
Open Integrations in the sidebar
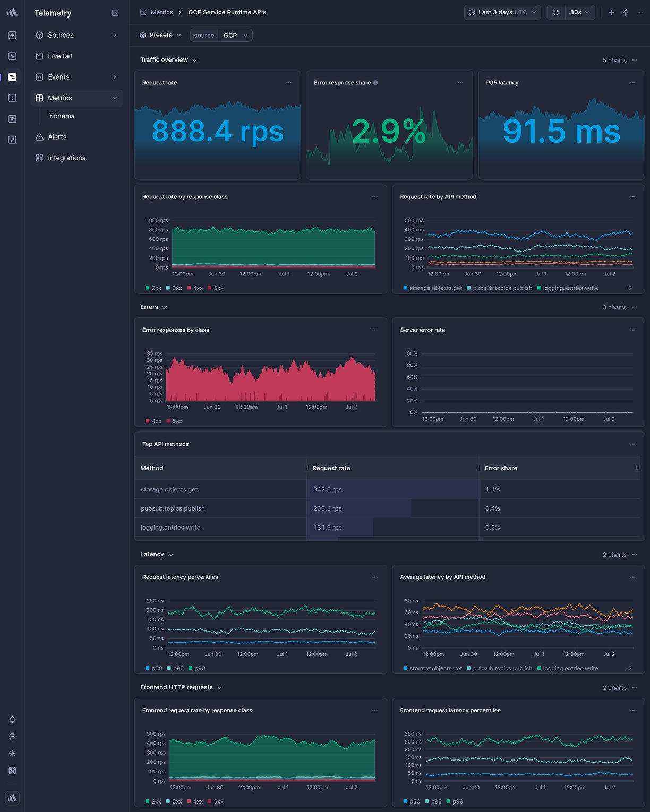(x=76, y=158)
